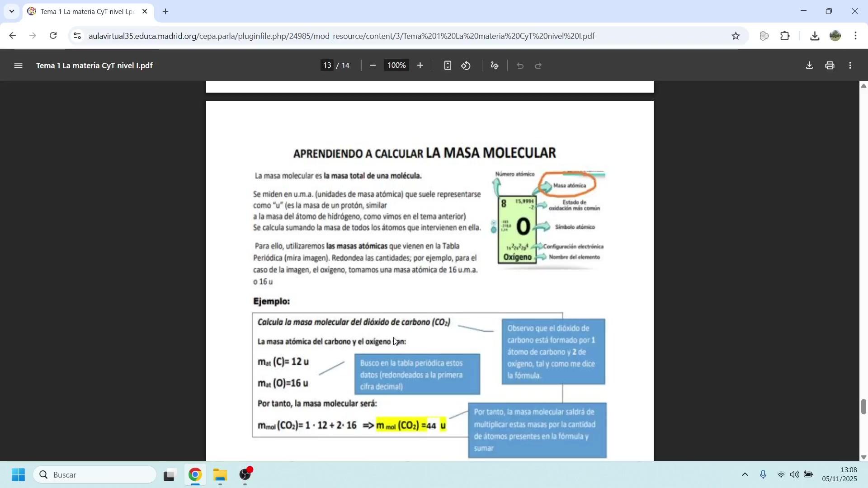Open a new browser tab

coord(165,11)
